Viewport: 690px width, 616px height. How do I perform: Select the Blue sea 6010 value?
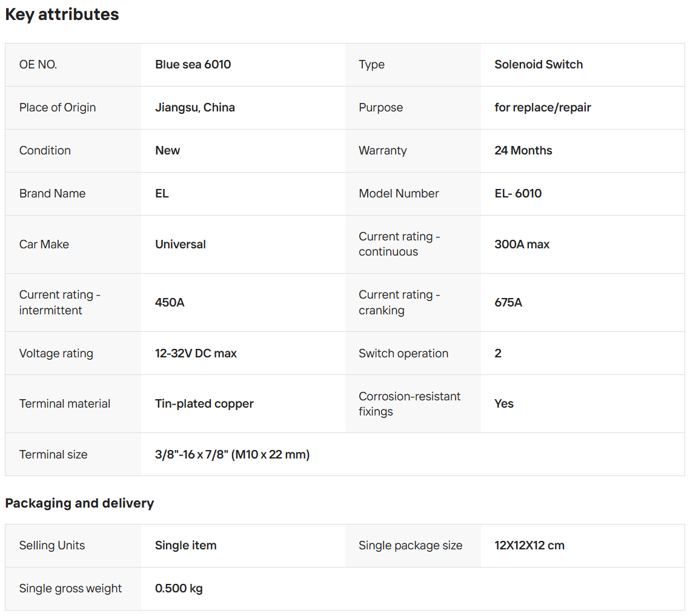(x=193, y=64)
